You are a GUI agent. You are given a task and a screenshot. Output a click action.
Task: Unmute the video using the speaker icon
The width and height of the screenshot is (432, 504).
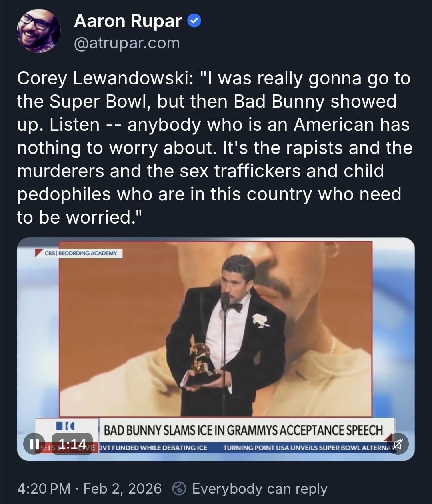398,444
